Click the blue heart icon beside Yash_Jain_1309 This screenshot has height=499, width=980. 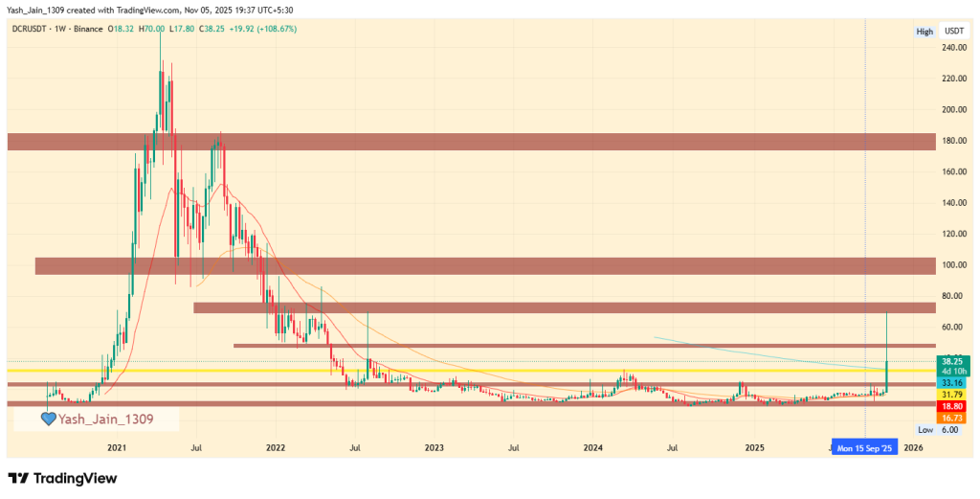(x=47, y=419)
